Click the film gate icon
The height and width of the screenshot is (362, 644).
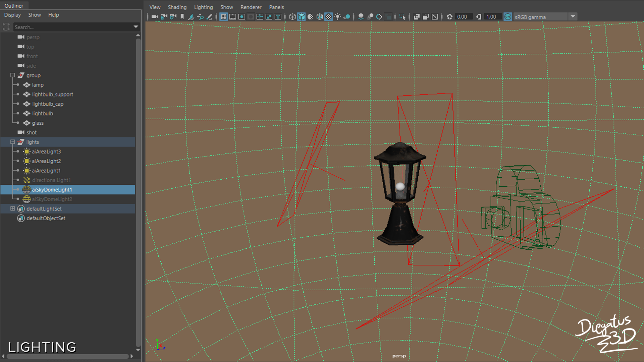tap(233, 17)
